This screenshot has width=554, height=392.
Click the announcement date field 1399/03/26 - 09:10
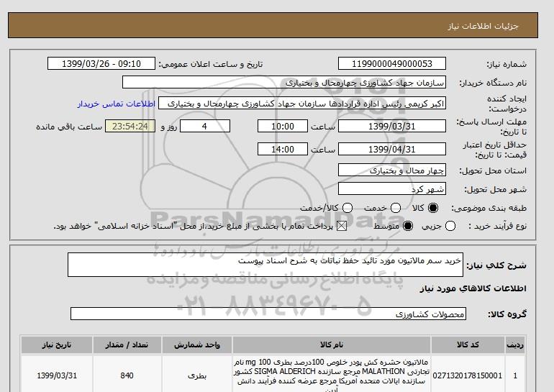click(101, 63)
